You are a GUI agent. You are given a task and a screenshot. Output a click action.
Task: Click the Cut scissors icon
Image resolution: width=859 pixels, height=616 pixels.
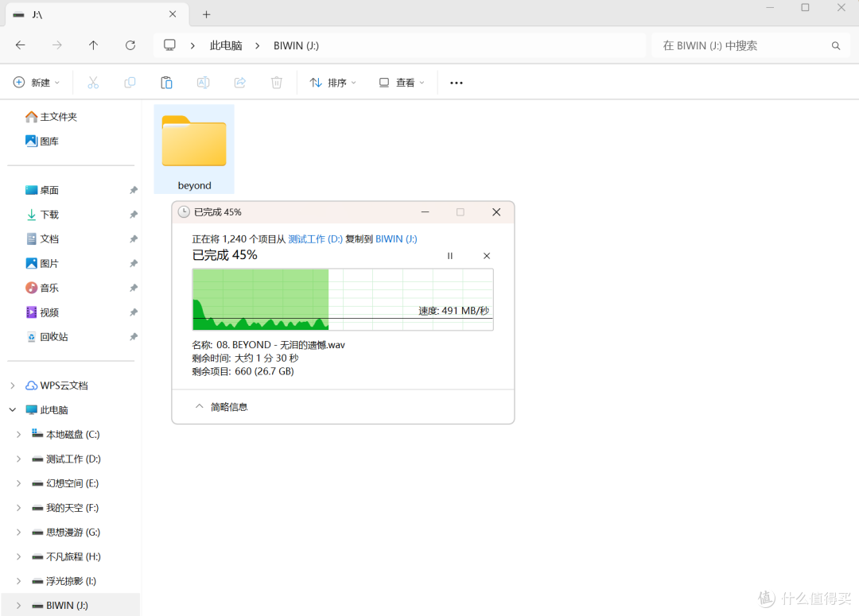click(93, 83)
